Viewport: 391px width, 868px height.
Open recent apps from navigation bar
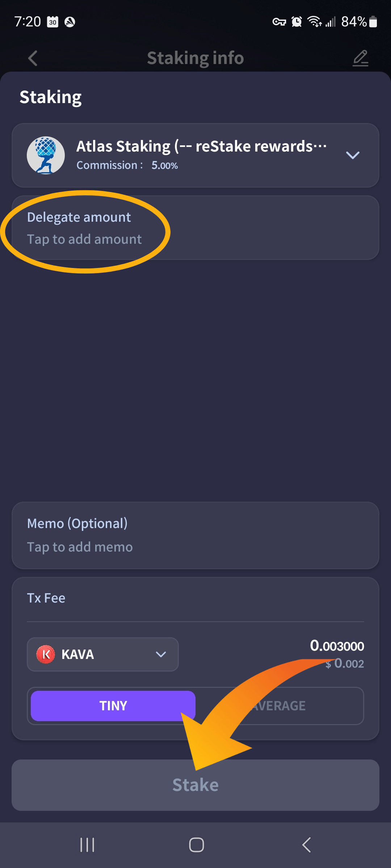tap(87, 845)
